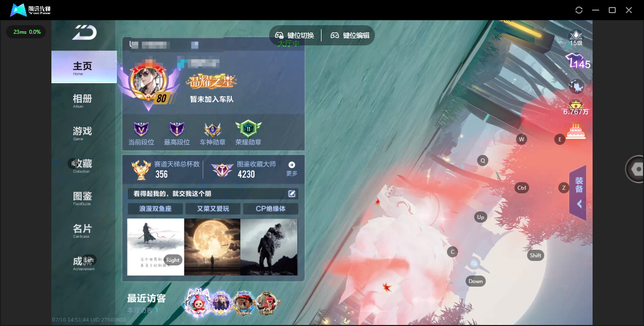This screenshot has width=644, height=326.
Task: Expand the 装备 side panel arrow
Action: (x=579, y=204)
